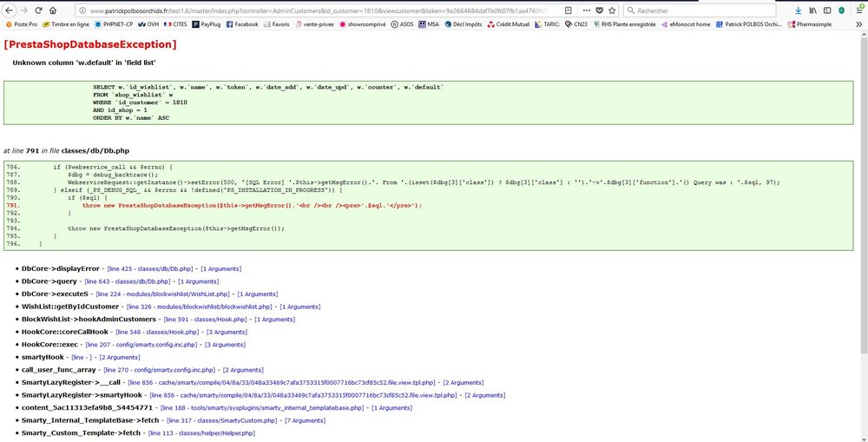868x442 pixels.
Task: Expand arguments for SmartyLazyRegister->__call
Action: (x=463, y=383)
